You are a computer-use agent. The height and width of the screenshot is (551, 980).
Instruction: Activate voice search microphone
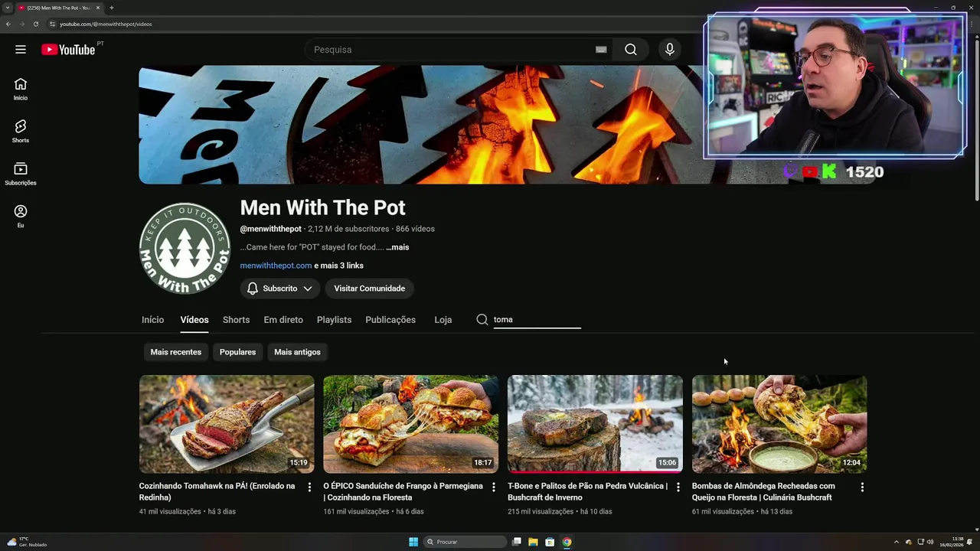tap(670, 50)
